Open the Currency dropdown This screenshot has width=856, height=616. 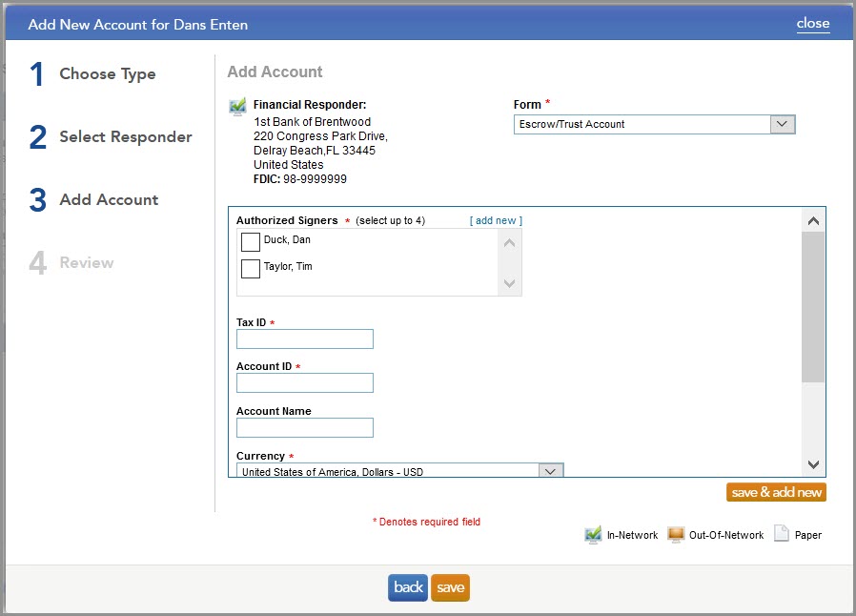[550, 469]
